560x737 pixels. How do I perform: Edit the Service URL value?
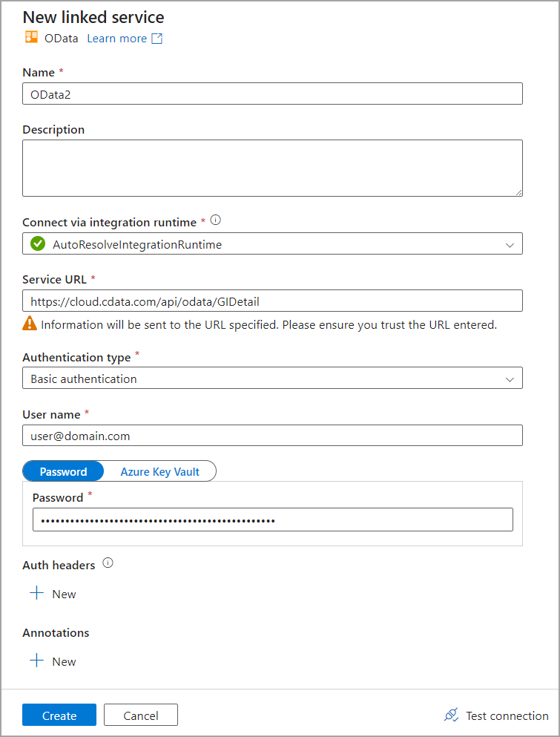[272, 301]
